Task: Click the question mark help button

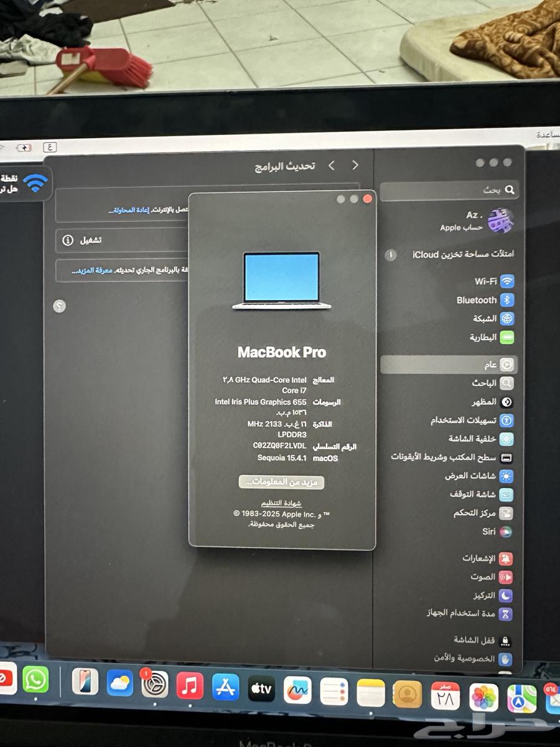Action: point(60,306)
